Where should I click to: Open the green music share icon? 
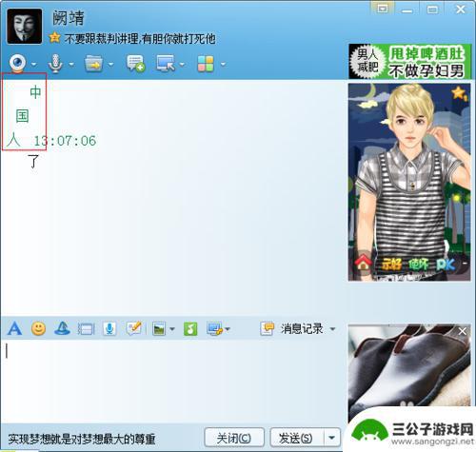point(190,329)
